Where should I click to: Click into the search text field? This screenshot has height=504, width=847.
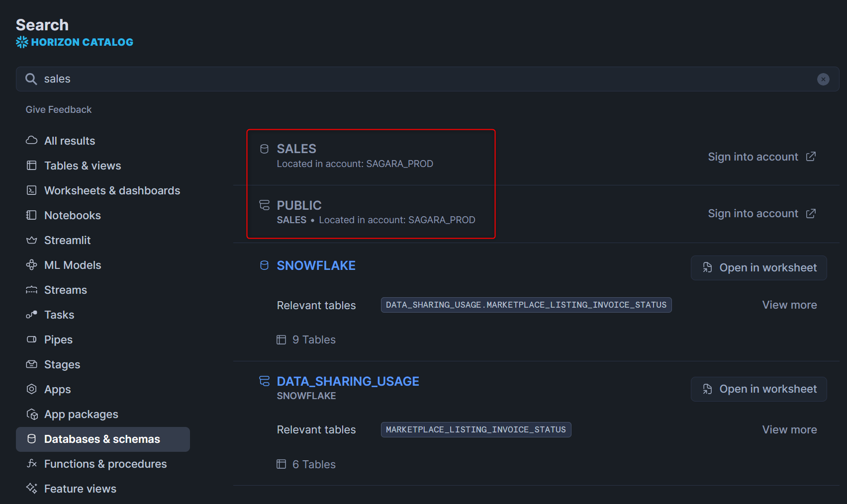pyautogui.click(x=398, y=79)
